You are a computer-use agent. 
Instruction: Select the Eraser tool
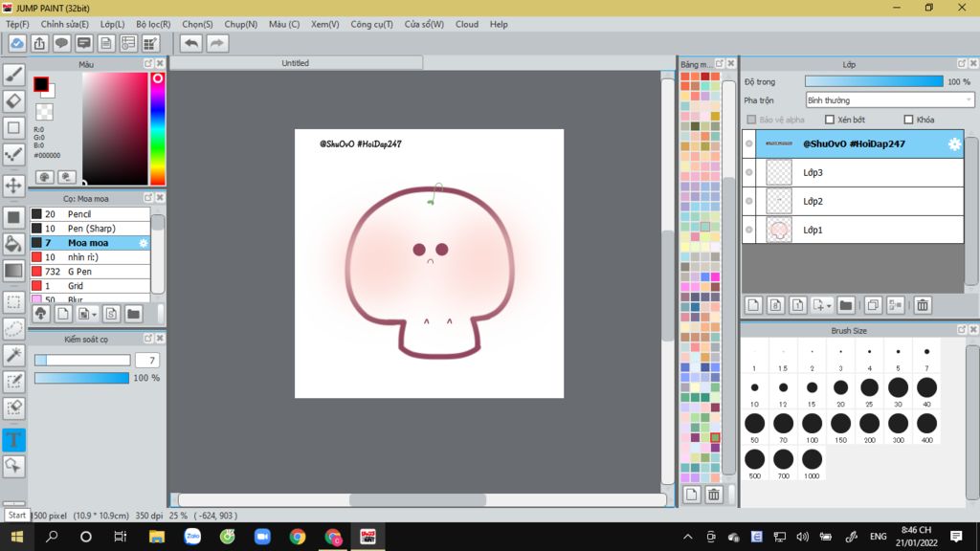[x=13, y=100]
